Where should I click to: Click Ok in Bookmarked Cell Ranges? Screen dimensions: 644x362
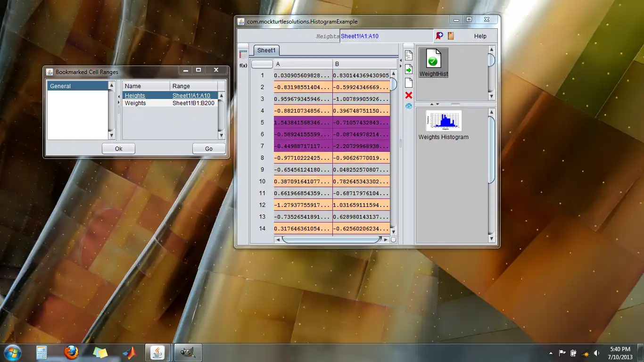click(119, 148)
